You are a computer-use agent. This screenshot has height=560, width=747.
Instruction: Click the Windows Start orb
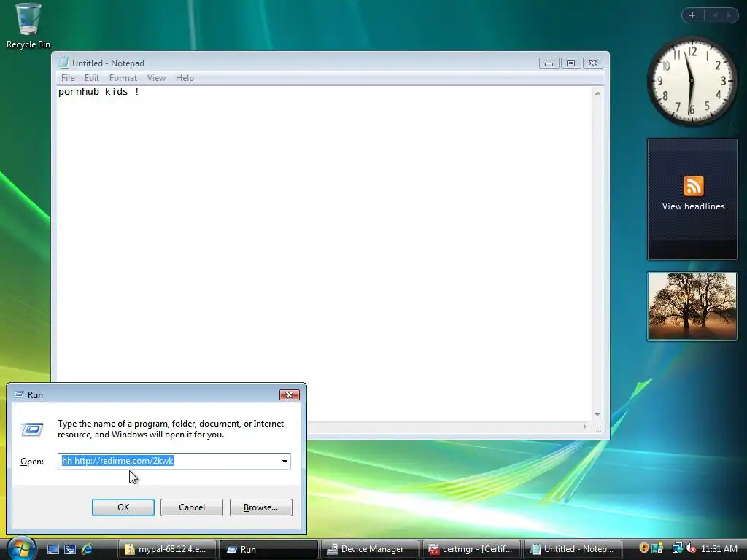pyautogui.click(x=20, y=548)
